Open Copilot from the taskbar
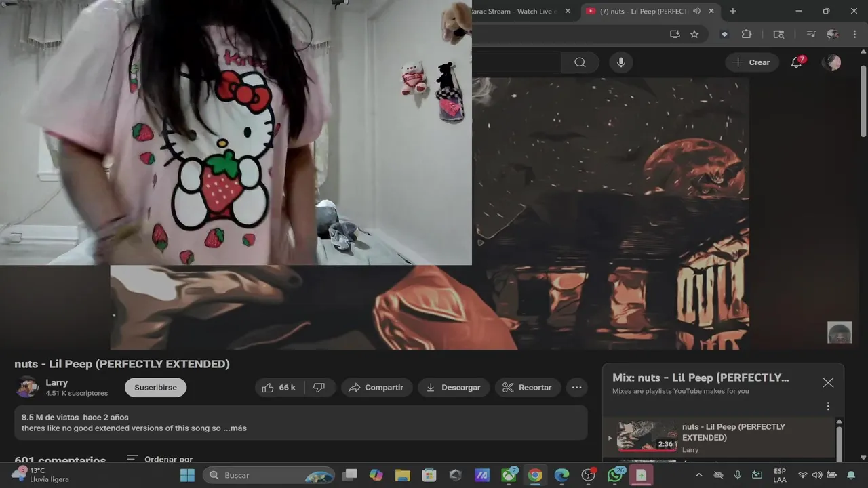The image size is (868, 488). [x=376, y=475]
